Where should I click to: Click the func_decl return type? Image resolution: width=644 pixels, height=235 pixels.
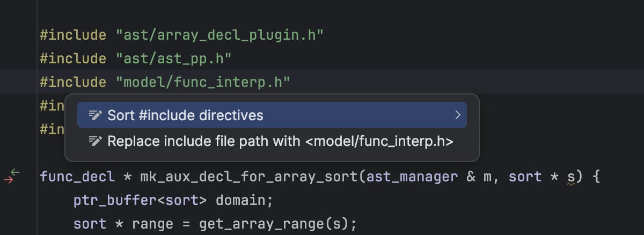click(x=77, y=177)
